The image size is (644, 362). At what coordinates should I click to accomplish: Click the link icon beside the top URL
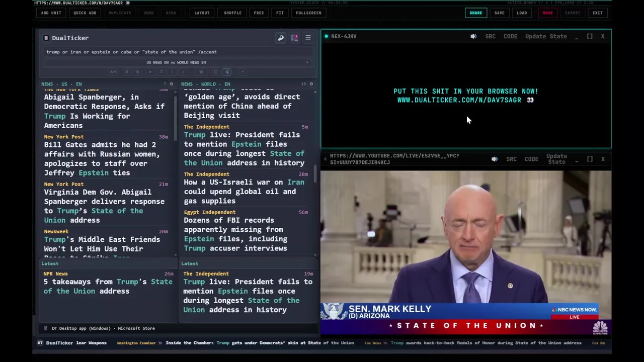tap(127, 3)
